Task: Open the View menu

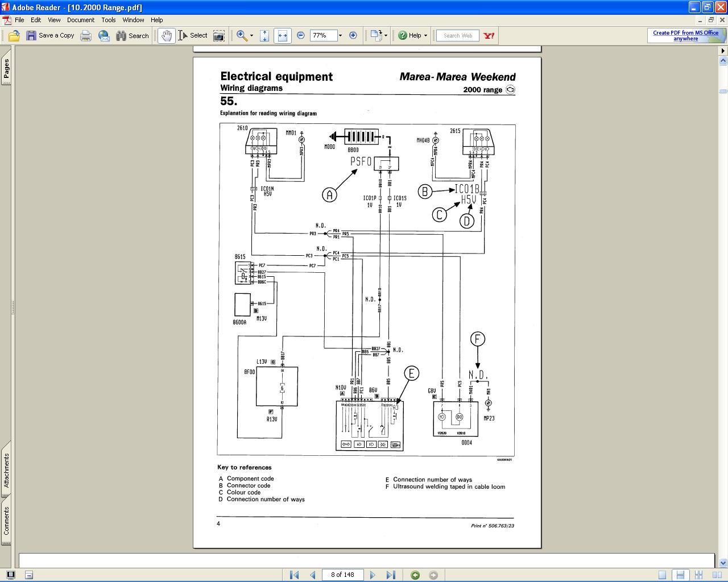Action: (54, 19)
